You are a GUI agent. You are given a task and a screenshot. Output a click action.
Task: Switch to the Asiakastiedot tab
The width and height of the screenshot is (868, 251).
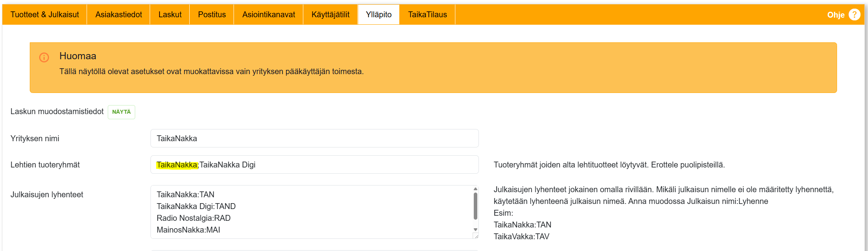118,15
